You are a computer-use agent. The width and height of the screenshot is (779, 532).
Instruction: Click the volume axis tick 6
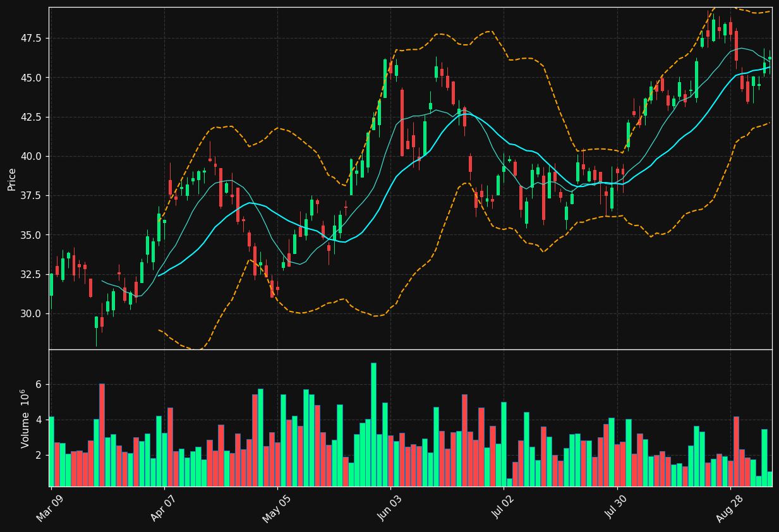38,384
